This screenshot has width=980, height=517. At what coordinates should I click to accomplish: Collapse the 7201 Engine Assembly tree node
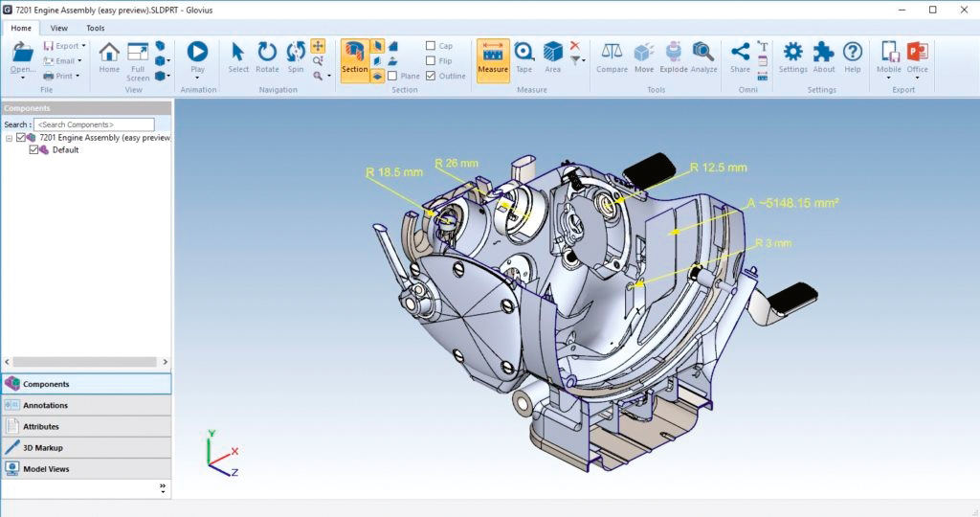coord(9,138)
